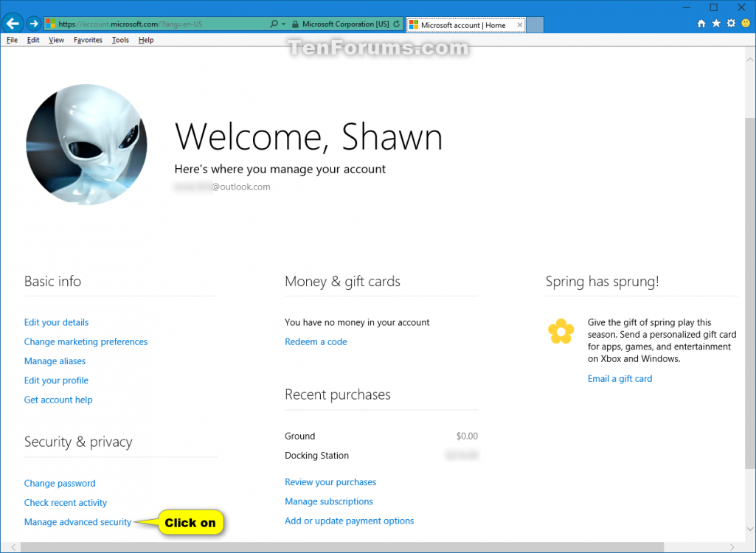Click the Redeem a code link

(316, 342)
